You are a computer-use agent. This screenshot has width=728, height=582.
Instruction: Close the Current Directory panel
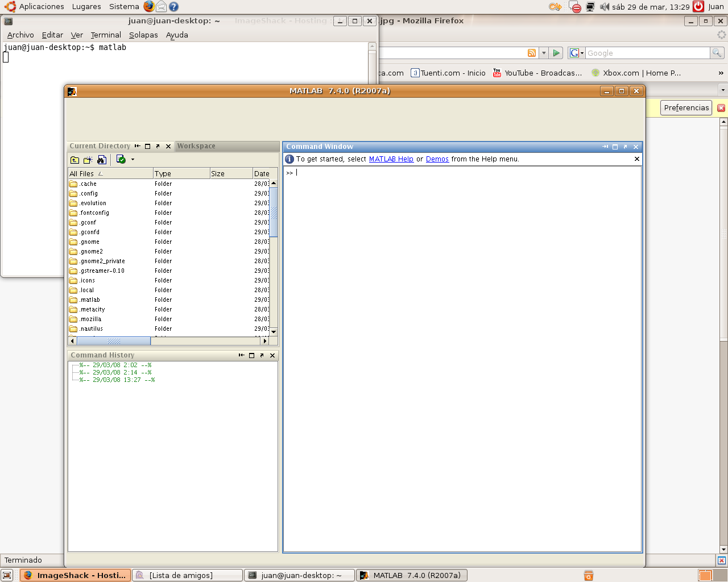click(x=168, y=146)
